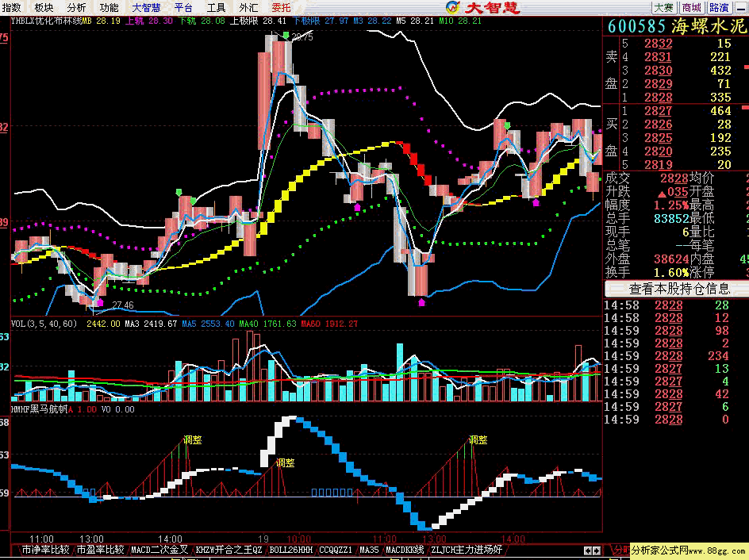Viewport: 749px width, 560px height.
Task: Click buy level 5 price 2819
Action: (659, 165)
